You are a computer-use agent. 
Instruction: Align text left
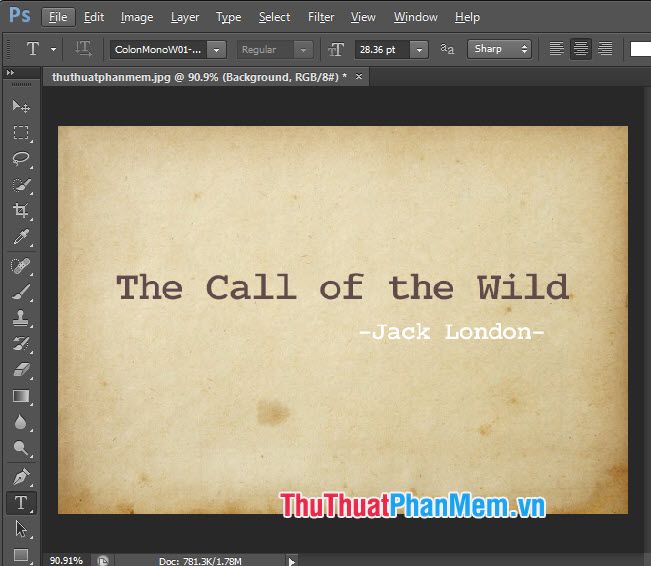pos(556,49)
